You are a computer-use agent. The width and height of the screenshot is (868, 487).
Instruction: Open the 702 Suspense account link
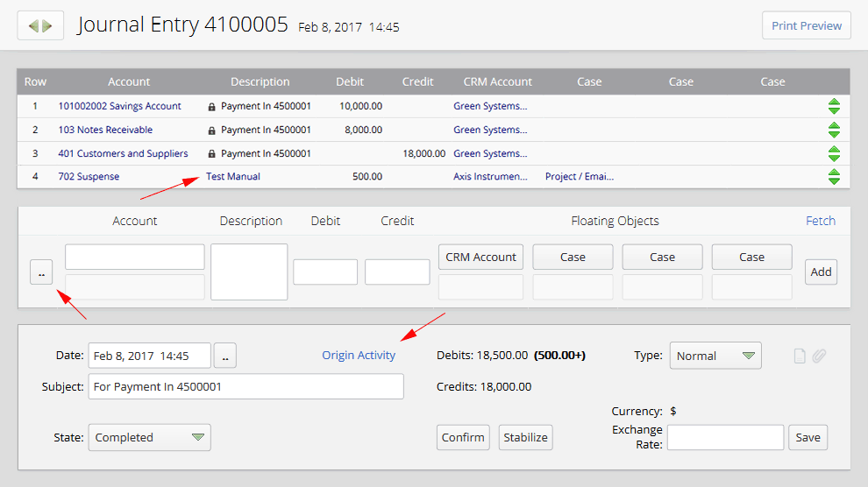pyautogui.click(x=89, y=177)
